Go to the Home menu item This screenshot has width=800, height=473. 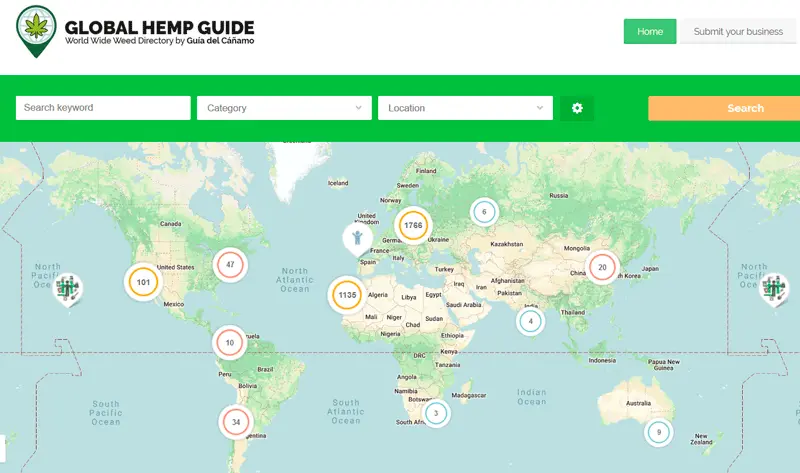[x=650, y=32]
